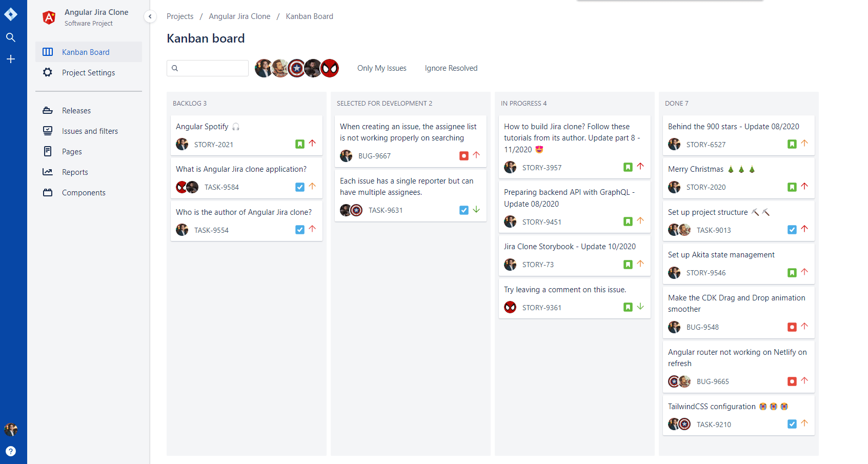Toggle Only My Issues filter
868x464 pixels.
coord(381,68)
